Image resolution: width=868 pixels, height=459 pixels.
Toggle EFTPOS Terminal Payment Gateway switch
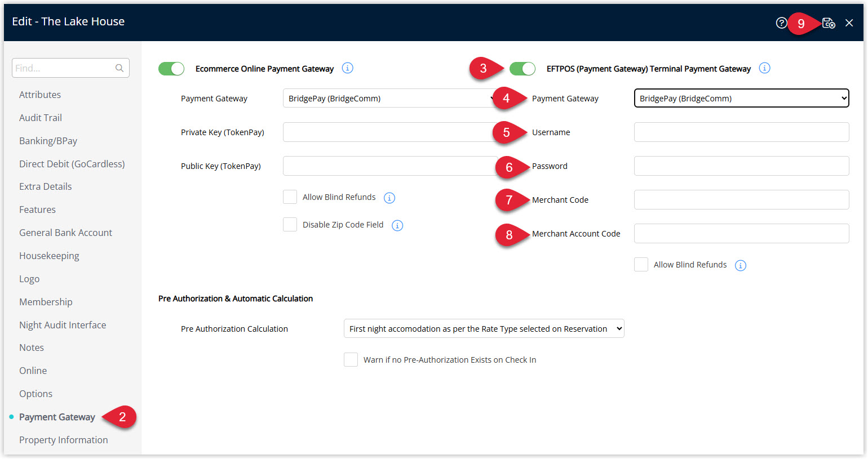tap(522, 69)
